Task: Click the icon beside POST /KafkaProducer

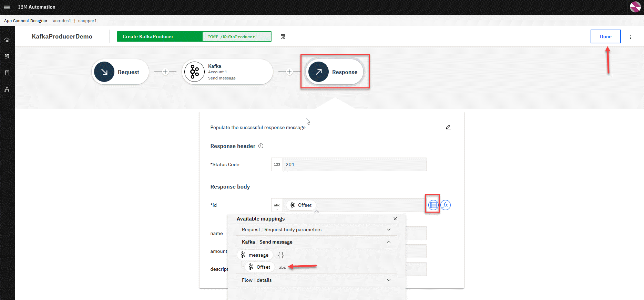Action: (x=283, y=37)
